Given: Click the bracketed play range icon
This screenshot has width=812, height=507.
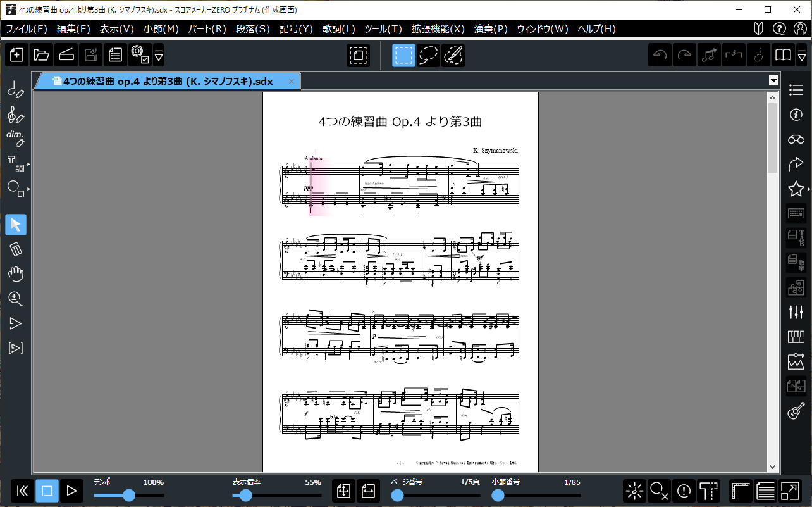Looking at the screenshot, I should tap(16, 348).
